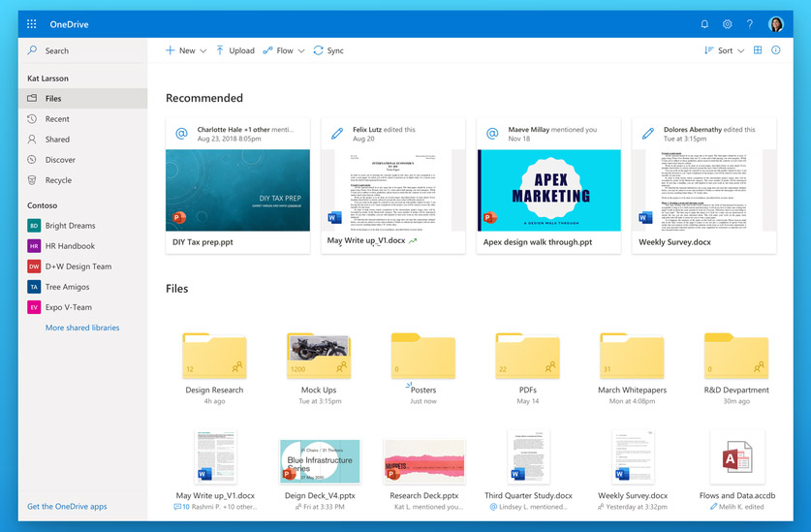Viewport: 811px width, 532px height.
Task: Click the '10' comments label under May Write up
Action: (x=182, y=507)
